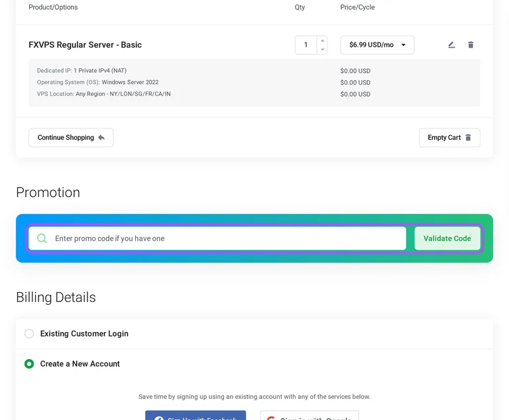
Task: Decrease quantity with down arrow
Action: coord(322,49)
